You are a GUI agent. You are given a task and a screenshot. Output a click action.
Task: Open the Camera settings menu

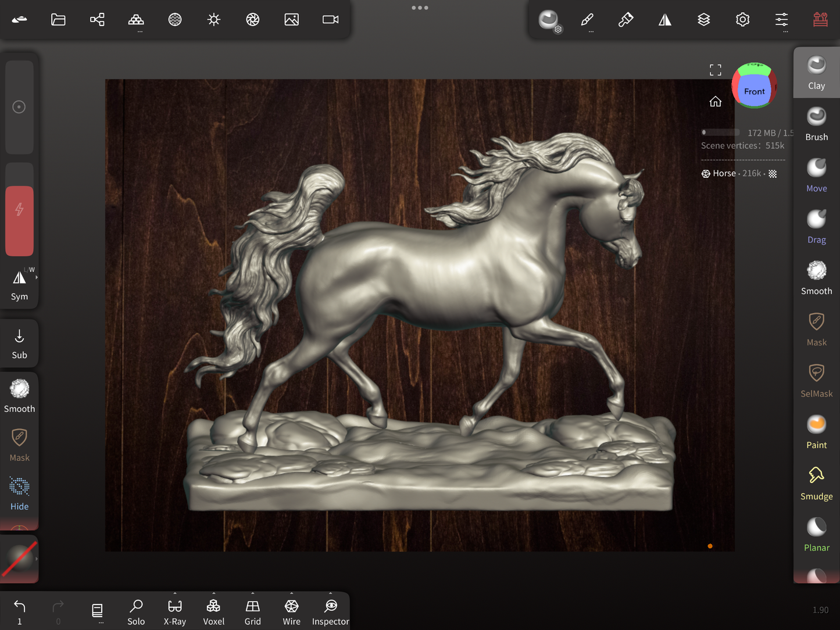pyautogui.click(x=330, y=20)
